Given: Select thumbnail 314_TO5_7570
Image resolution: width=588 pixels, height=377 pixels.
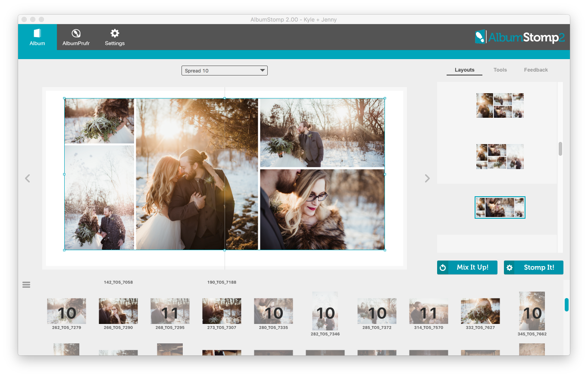Looking at the screenshot, I should click(428, 311).
